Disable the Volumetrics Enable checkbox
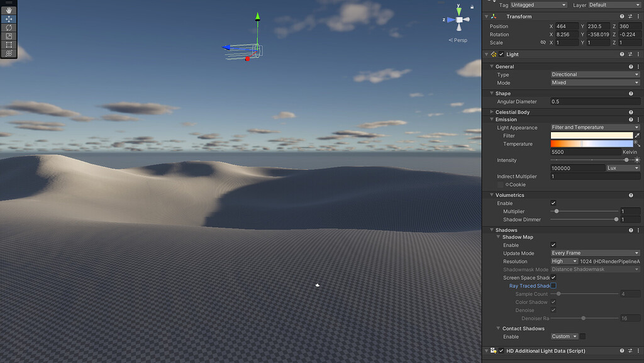 (x=552, y=203)
